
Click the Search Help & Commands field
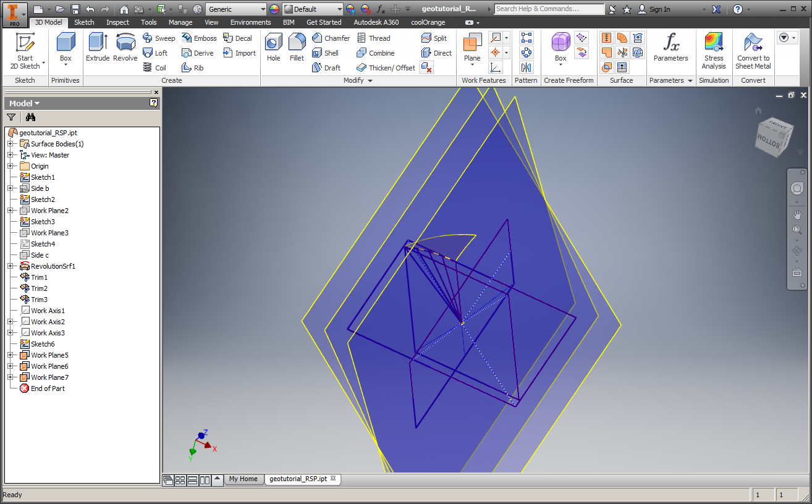[549, 9]
